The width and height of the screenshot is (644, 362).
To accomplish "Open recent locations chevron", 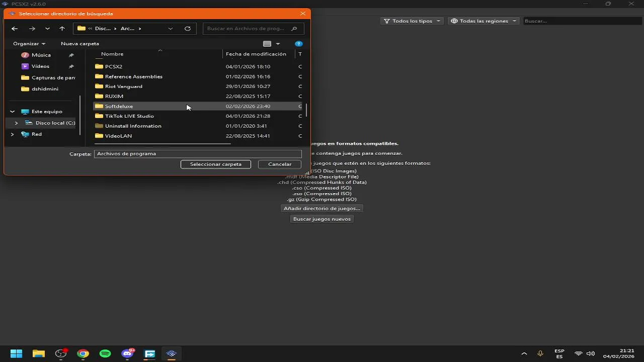I will point(47,29).
